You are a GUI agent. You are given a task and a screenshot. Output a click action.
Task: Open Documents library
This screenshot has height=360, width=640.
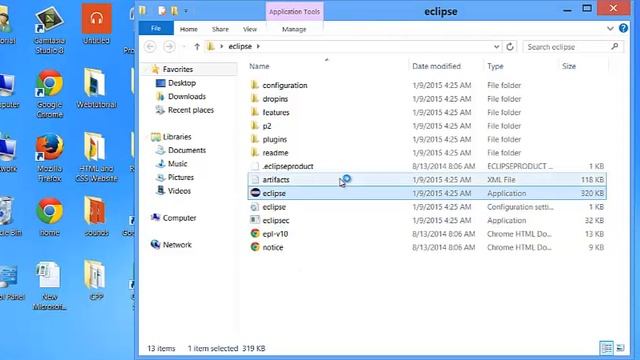pos(187,150)
